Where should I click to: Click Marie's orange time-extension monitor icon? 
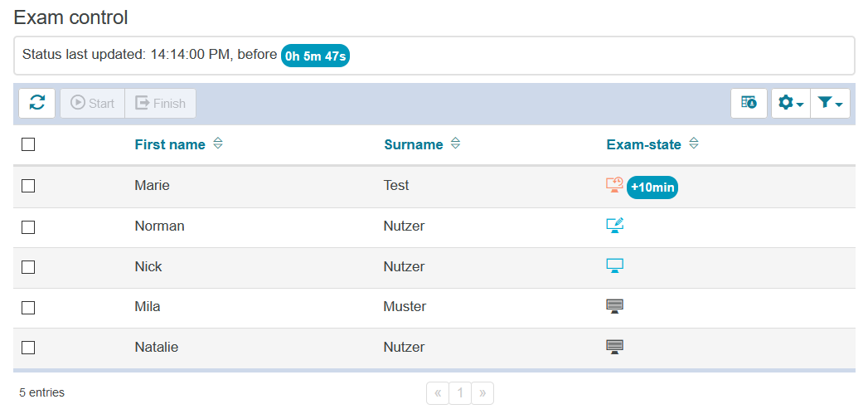pos(614,185)
